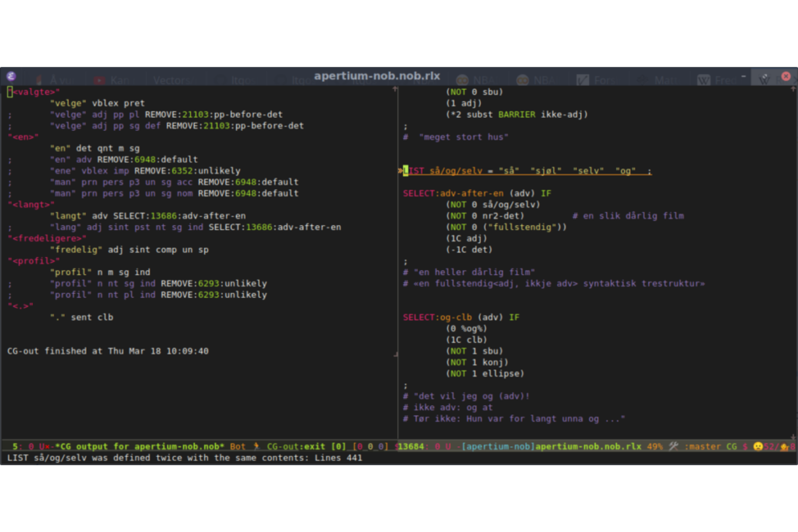This screenshot has height=532, width=798.
Task: Open the first NBA tab via its basketball icon
Action: (x=463, y=80)
